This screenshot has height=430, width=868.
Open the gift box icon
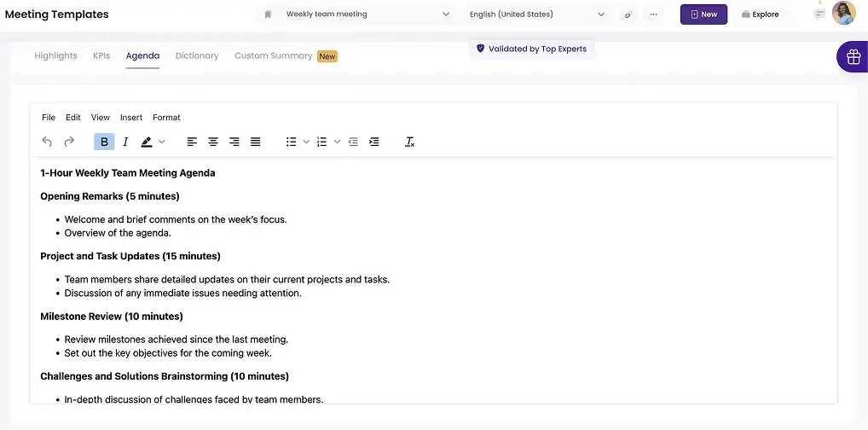(x=852, y=57)
